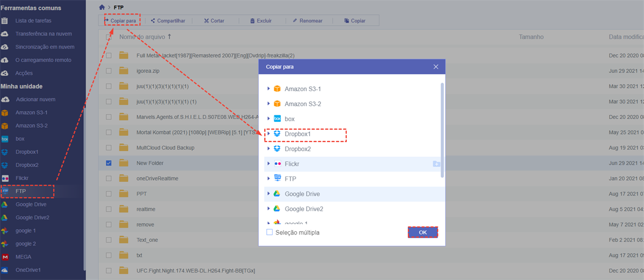Select Google Drive2 in sidebar
The height and width of the screenshot is (280, 644).
coord(32,217)
